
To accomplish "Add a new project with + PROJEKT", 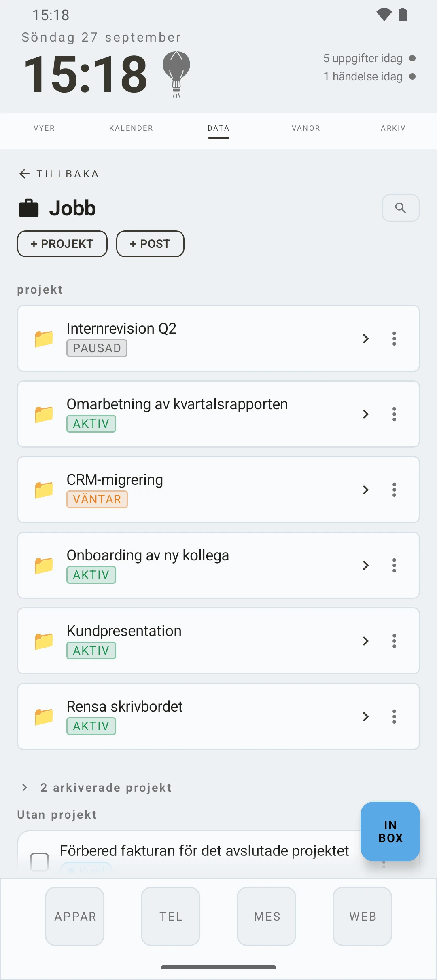I will tap(62, 244).
